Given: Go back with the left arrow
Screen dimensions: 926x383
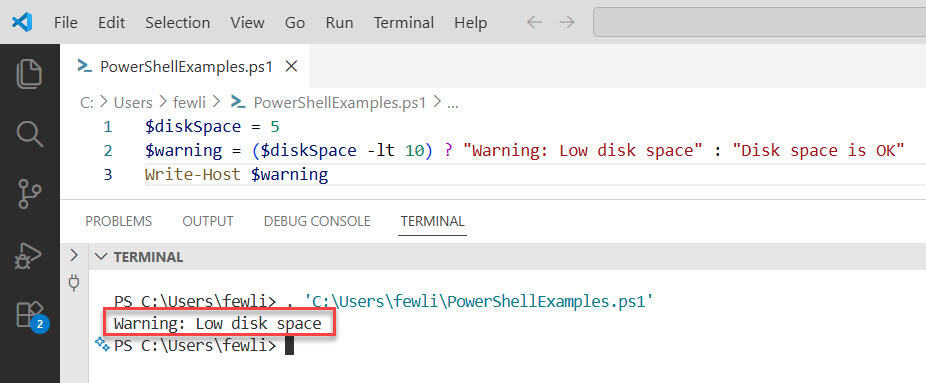Looking at the screenshot, I should [x=534, y=22].
